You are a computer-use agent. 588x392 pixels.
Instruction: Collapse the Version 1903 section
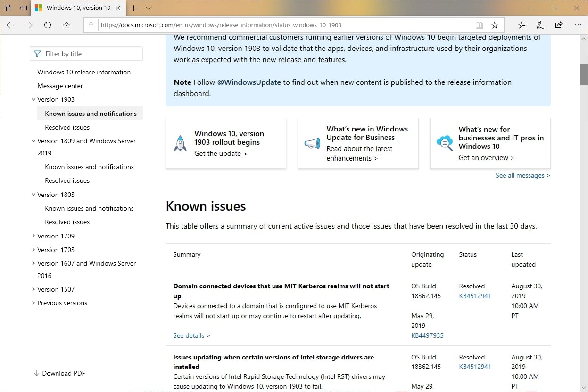coord(33,99)
